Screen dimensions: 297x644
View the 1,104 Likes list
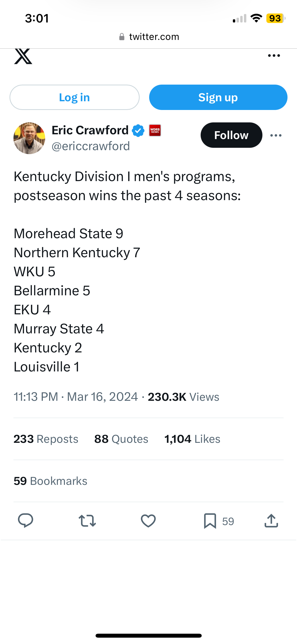coord(192,439)
